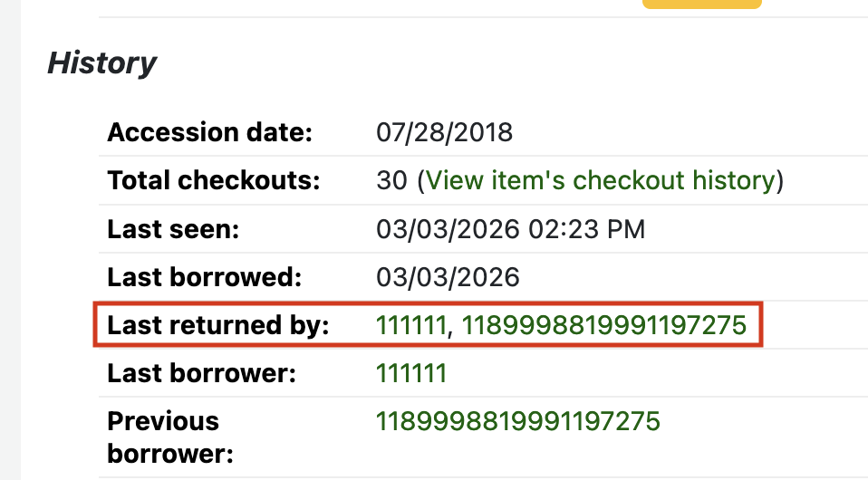Click 111111 in the Last returned by row
The width and height of the screenshot is (868, 480).
click(x=411, y=325)
